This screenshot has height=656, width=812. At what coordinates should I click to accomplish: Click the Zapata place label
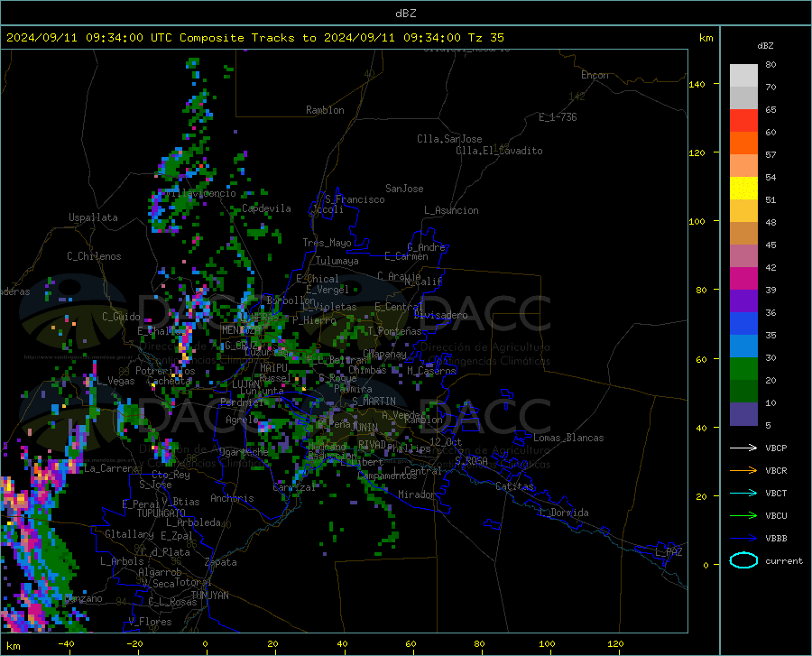tap(221, 562)
